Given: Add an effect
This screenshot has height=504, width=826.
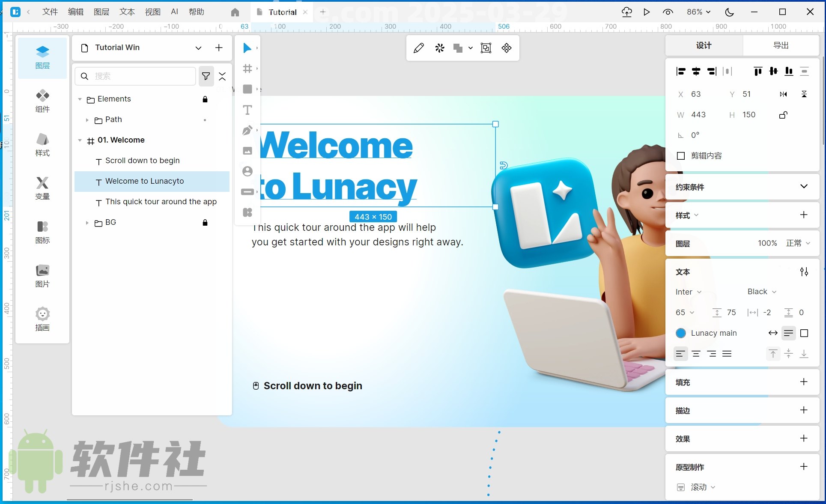Looking at the screenshot, I should click(804, 438).
